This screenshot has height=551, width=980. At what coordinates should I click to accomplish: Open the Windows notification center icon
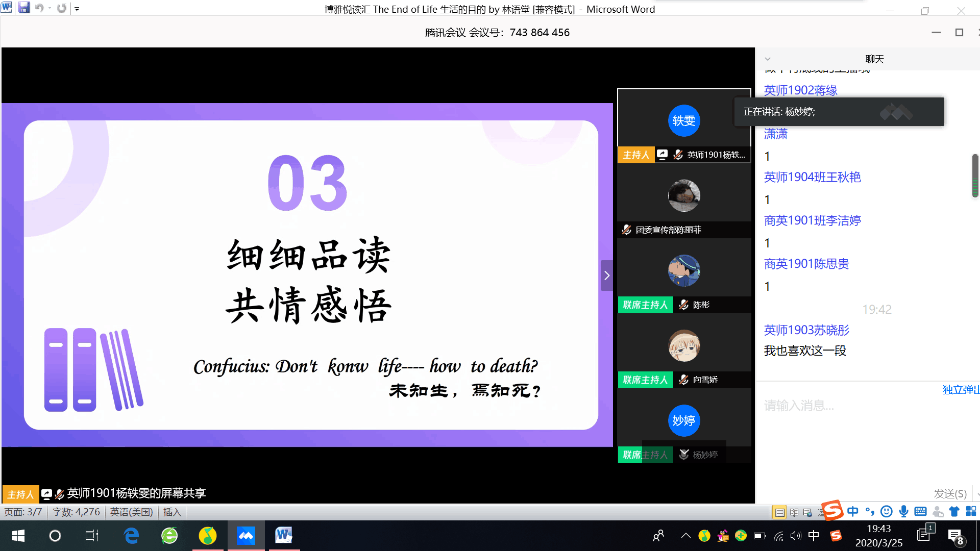955,536
